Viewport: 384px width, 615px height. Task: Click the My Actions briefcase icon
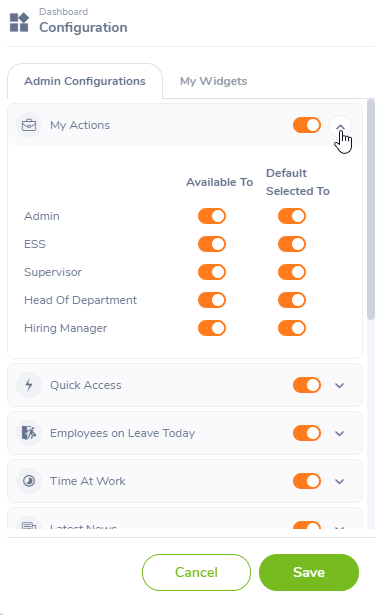coord(29,125)
